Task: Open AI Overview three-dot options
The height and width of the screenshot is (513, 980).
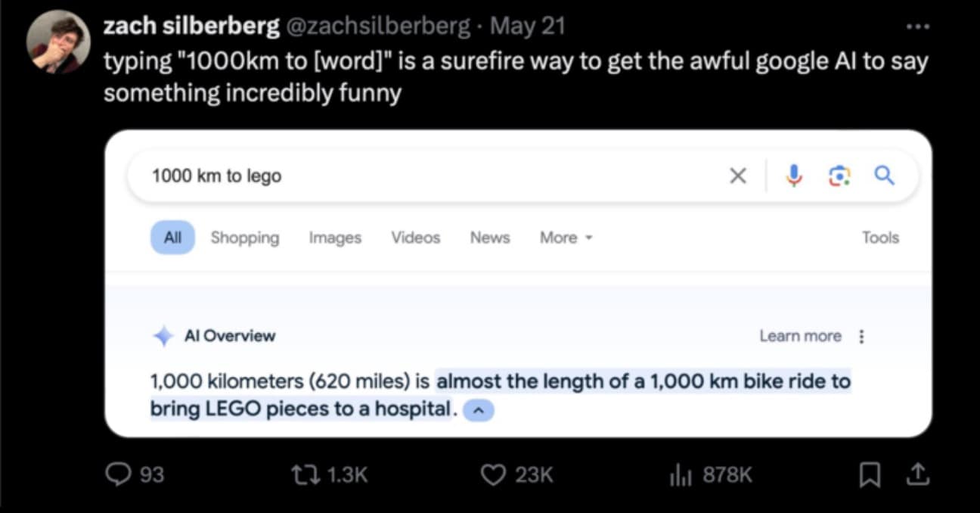Action: click(862, 337)
